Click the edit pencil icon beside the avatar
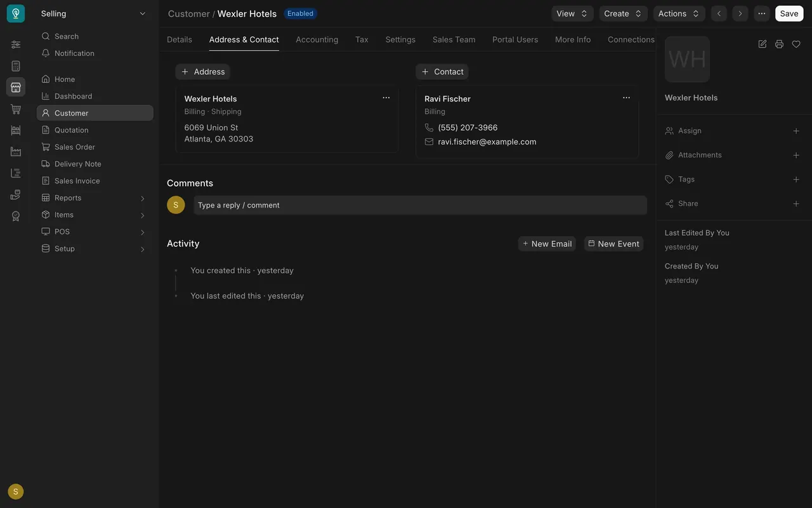 pos(763,44)
